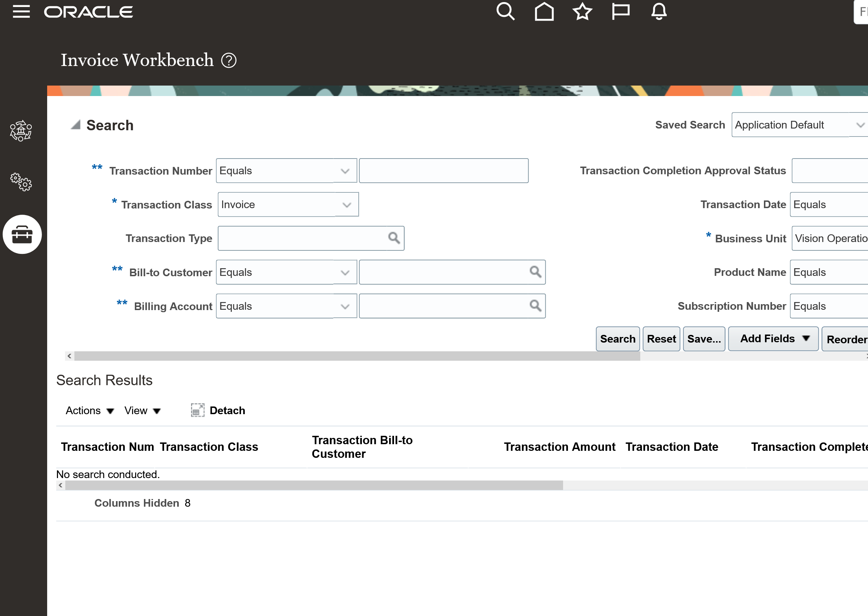Viewport: 868px width, 616px height.
Task: Open Watchlist flag icon
Action: coord(621,12)
